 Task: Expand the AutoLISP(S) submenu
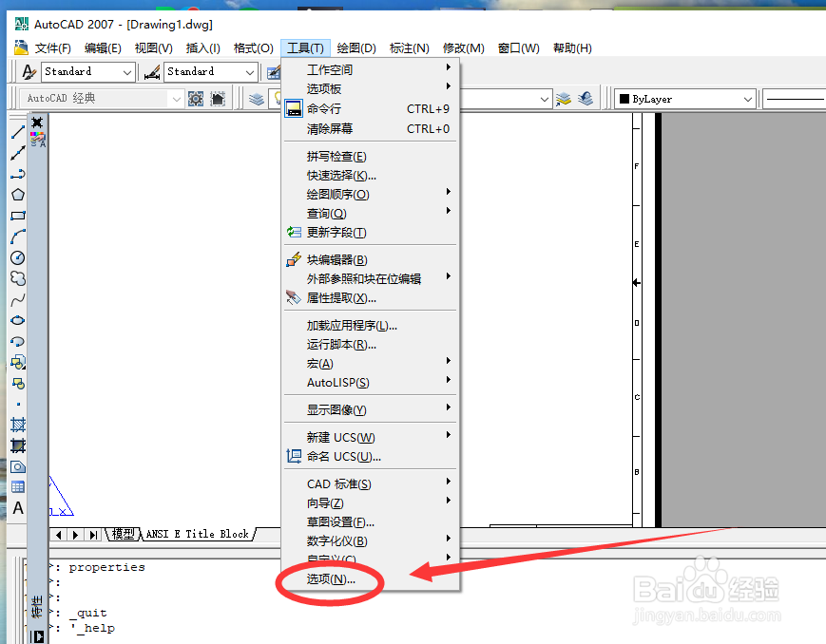tap(371, 382)
